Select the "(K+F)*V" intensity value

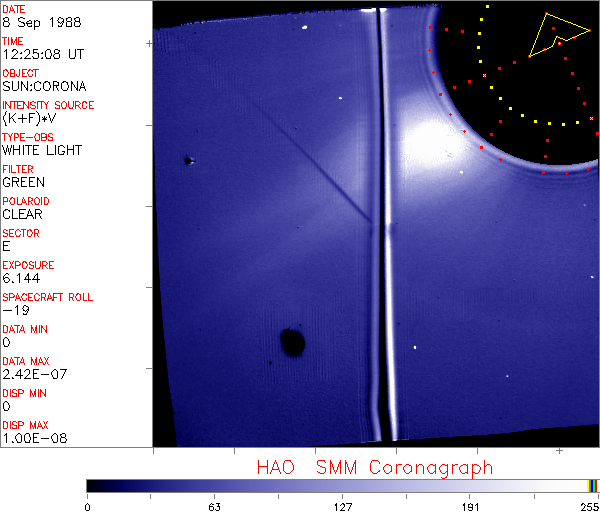[29, 119]
